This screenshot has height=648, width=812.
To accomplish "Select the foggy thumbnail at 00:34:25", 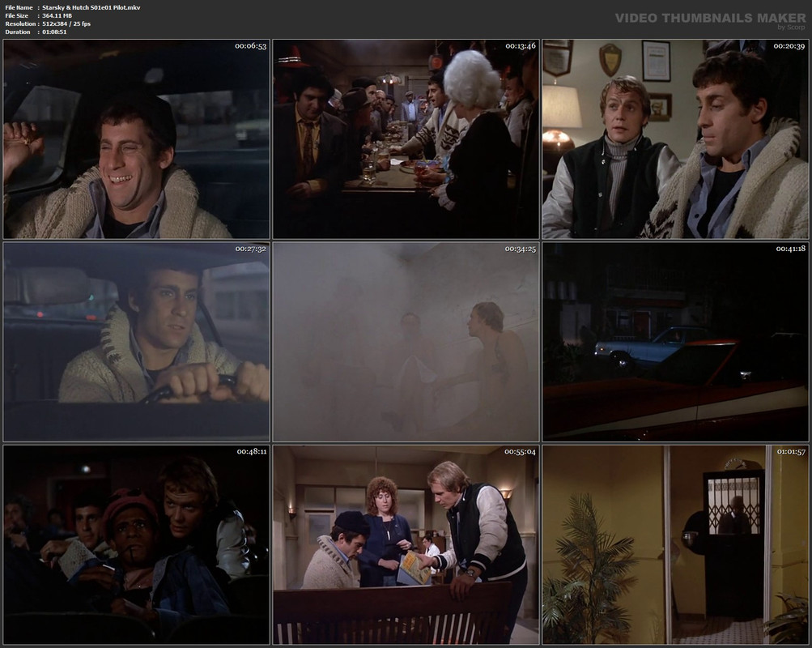I will click(406, 342).
